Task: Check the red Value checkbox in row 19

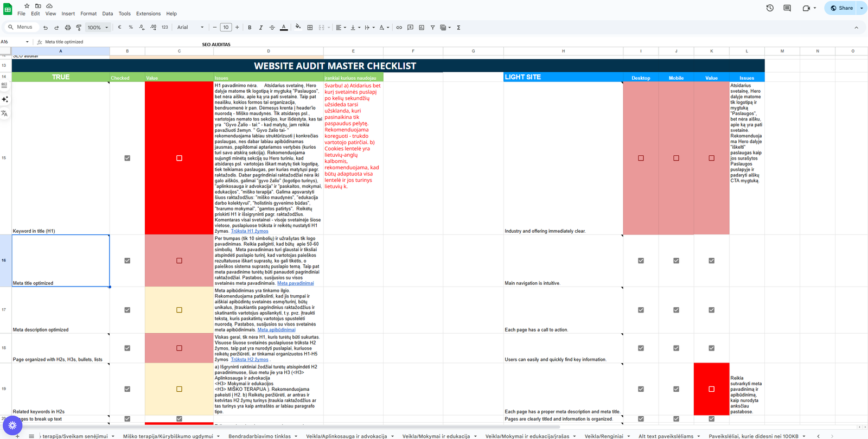Action: tap(711, 389)
